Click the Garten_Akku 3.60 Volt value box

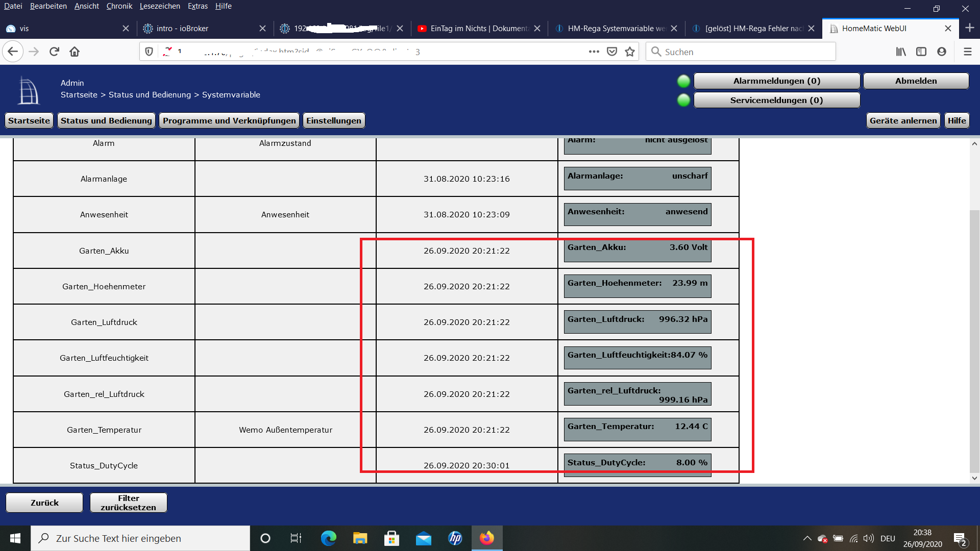638,251
